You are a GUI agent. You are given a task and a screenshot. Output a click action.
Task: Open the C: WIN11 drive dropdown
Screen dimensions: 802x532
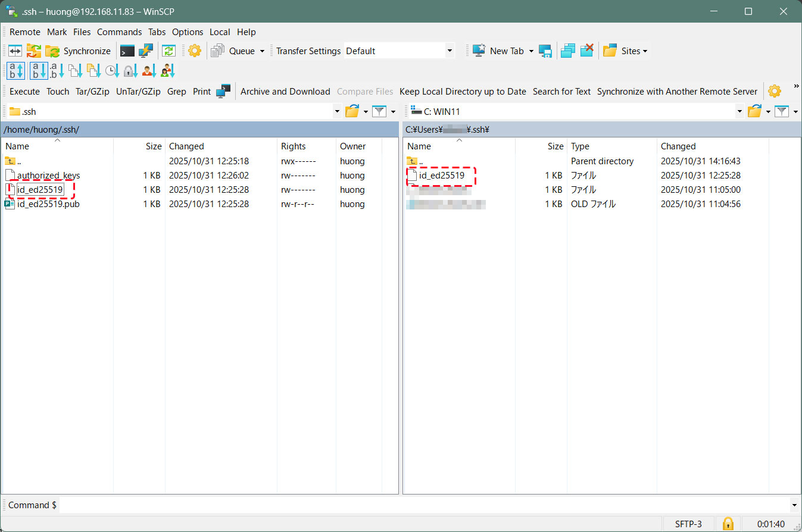(x=739, y=111)
